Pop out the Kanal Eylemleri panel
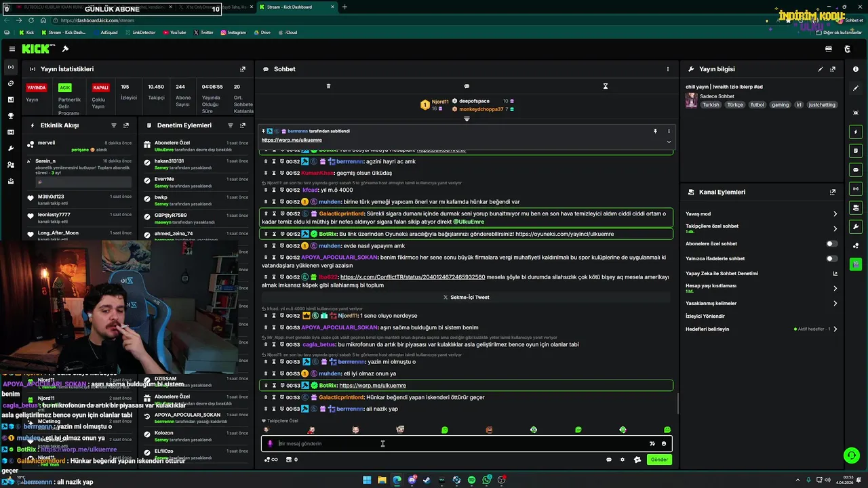 pos(833,192)
